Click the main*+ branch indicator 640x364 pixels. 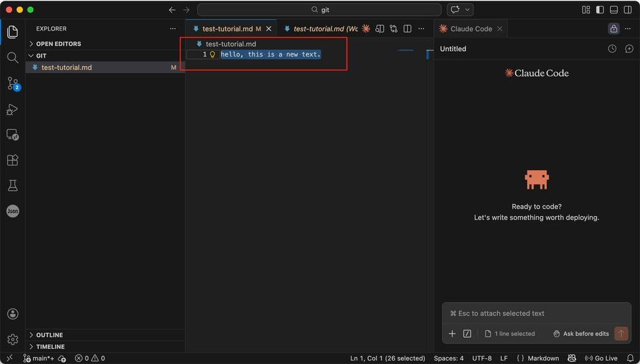tap(38, 358)
